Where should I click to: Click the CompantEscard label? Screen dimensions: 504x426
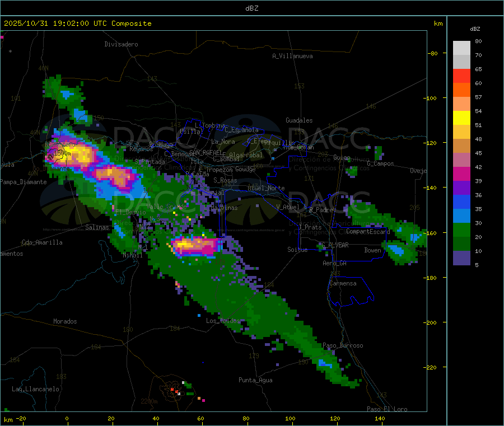tap(368, 231)
